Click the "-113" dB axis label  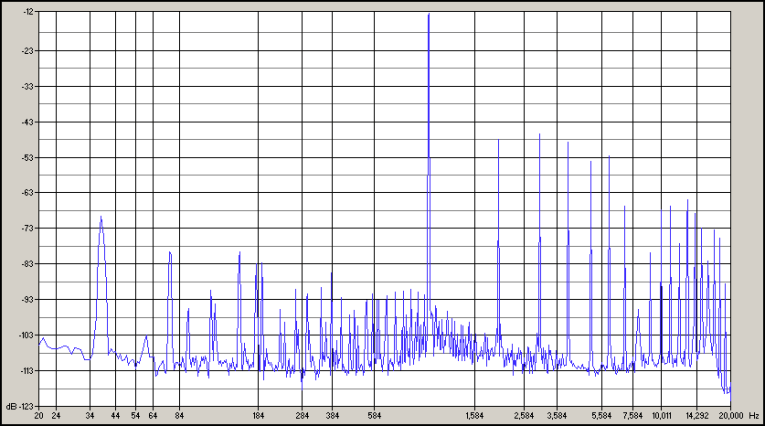26,371
